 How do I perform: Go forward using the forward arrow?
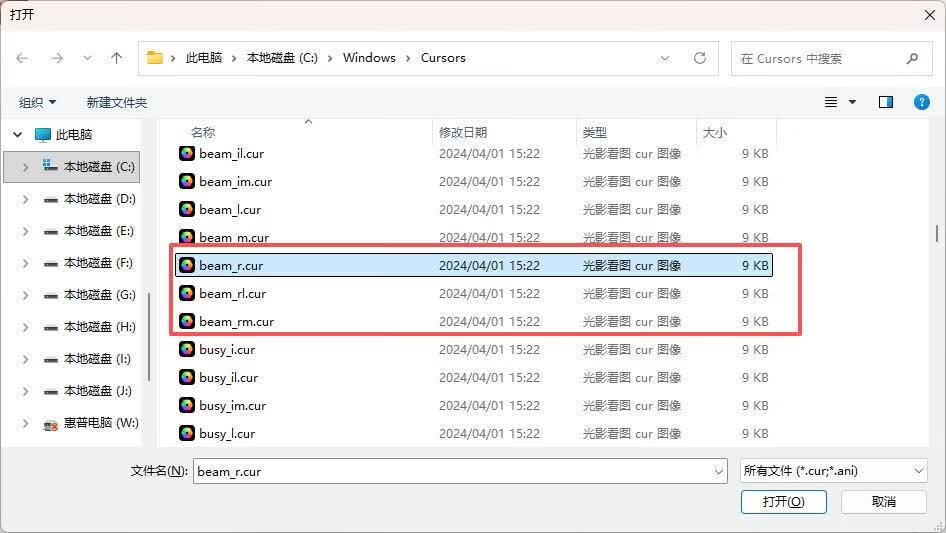click(x=57, y=58)
